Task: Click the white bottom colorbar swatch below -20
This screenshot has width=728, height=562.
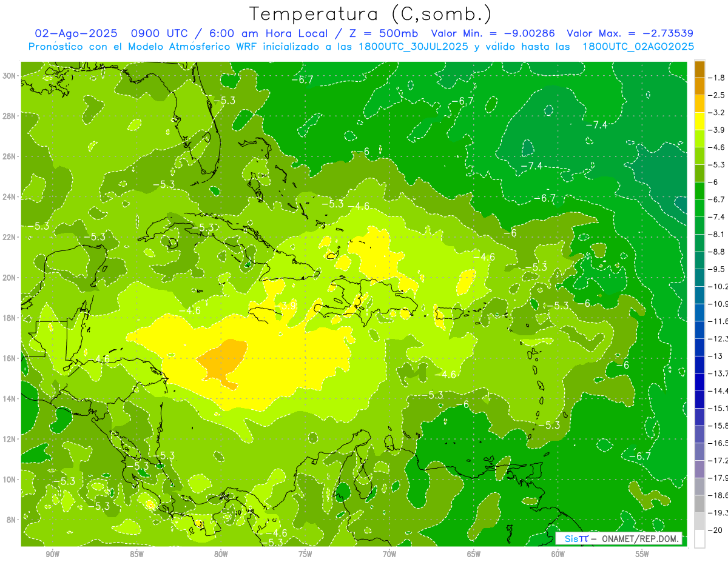Action: tap(699, 539)
